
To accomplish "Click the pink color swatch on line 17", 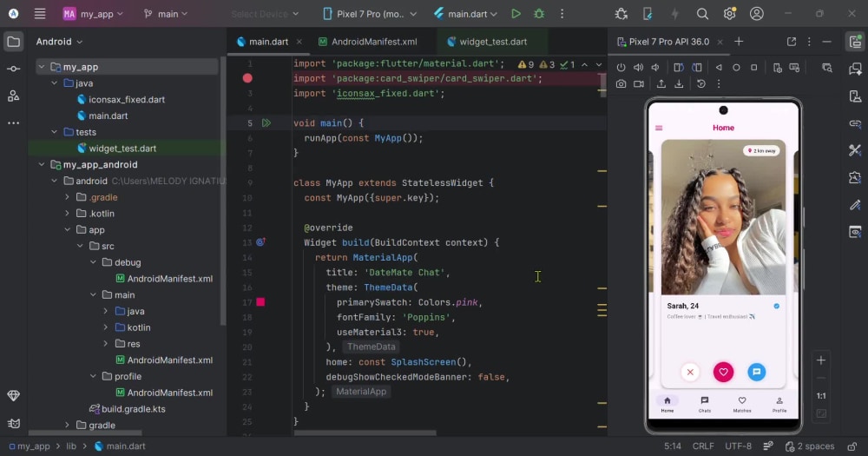I will pos(260,302).
